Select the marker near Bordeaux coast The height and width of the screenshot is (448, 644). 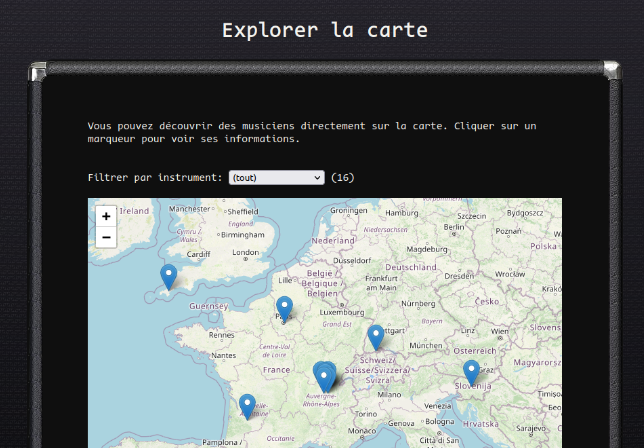(x=247, y=405)
